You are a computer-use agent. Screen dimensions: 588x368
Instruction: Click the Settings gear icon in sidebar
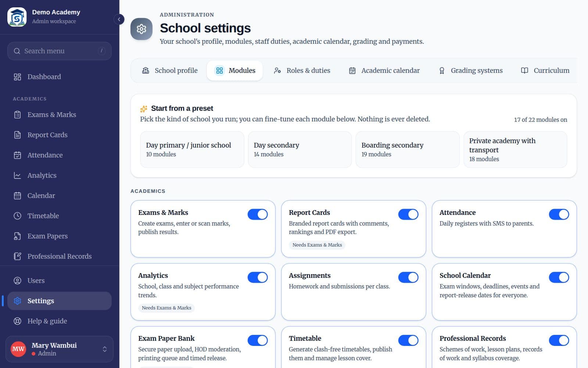[17, 301]
